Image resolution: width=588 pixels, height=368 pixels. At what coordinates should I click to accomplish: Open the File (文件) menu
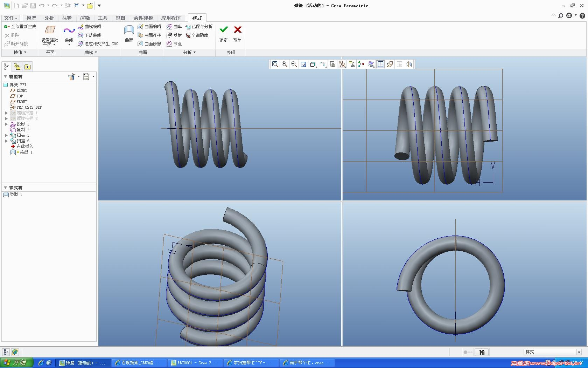coord(11,18)
